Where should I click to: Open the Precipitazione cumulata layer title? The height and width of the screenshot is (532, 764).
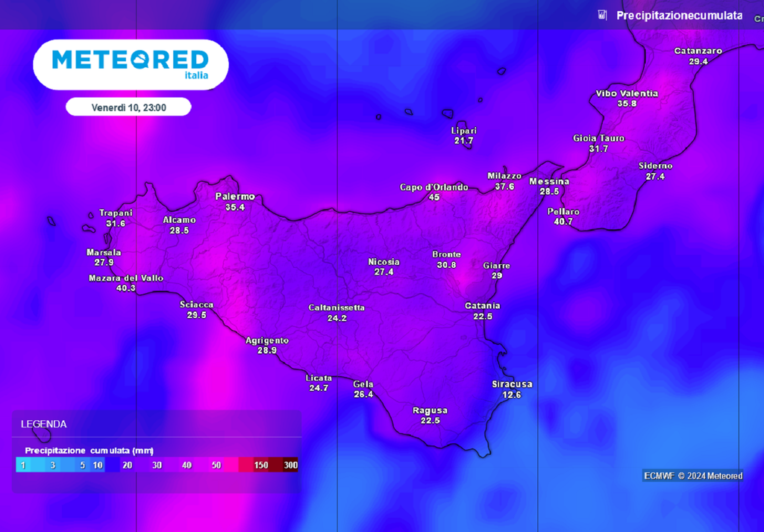click(679, 16)
